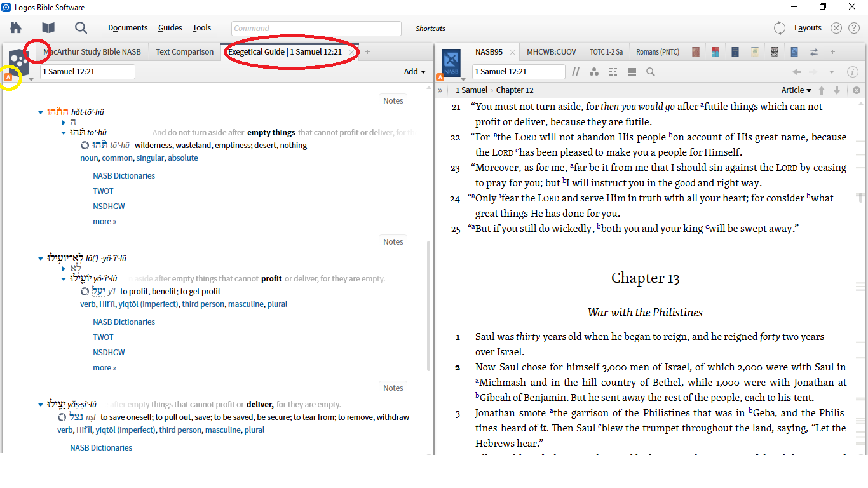Screen dimensions: 868x488
Task: Switch to the MHCWB:CUOV tab
Action: tap(552, 52)
